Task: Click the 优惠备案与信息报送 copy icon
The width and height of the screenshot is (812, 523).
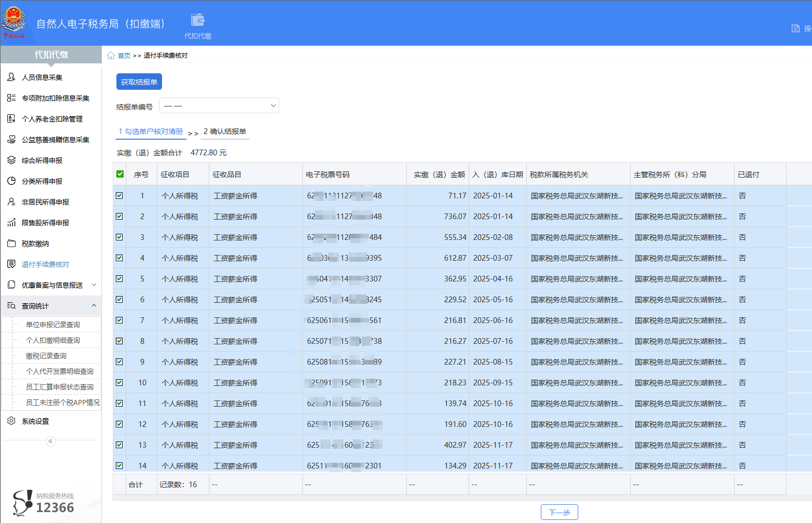Action: pos(11,285)
